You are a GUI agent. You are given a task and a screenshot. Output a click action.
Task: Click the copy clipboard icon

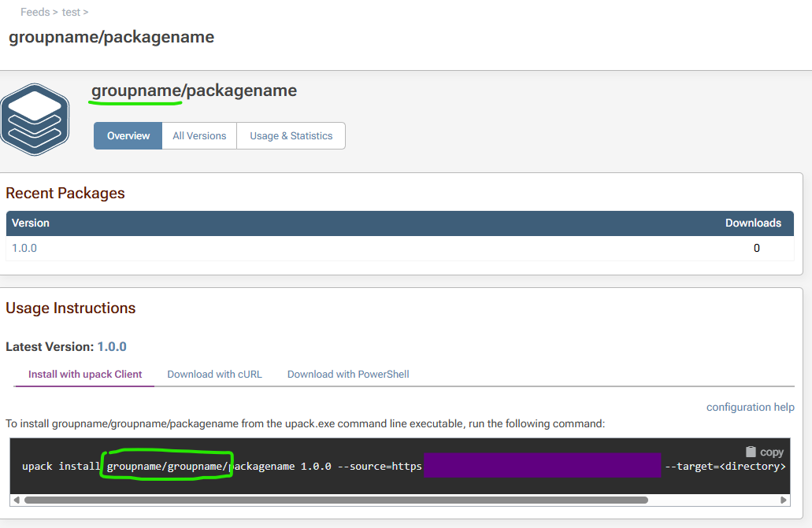tap(751, 452)
